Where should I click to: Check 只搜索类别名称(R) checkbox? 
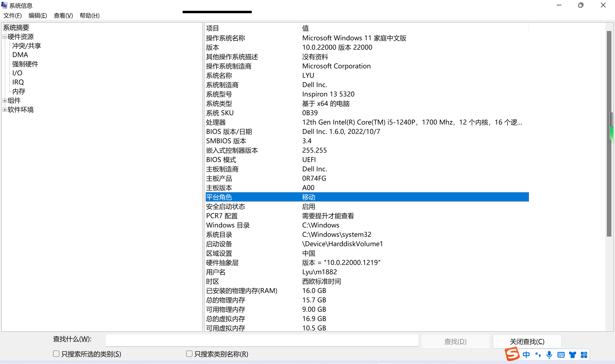(189, 354)
